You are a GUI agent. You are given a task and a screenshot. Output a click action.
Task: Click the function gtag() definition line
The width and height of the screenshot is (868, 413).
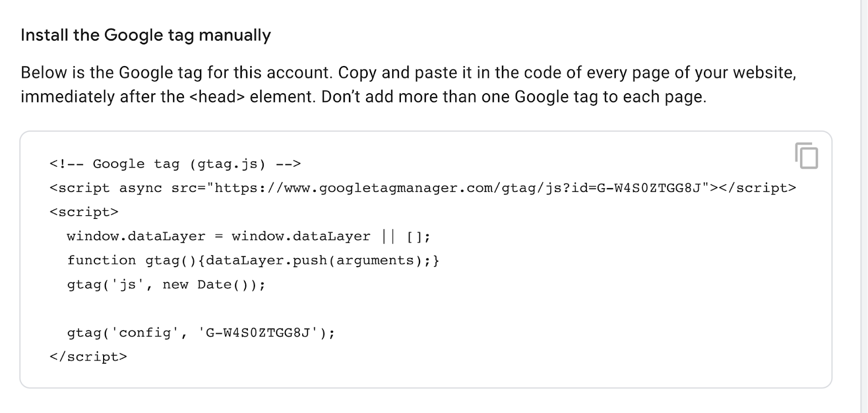tap(252, 260)
